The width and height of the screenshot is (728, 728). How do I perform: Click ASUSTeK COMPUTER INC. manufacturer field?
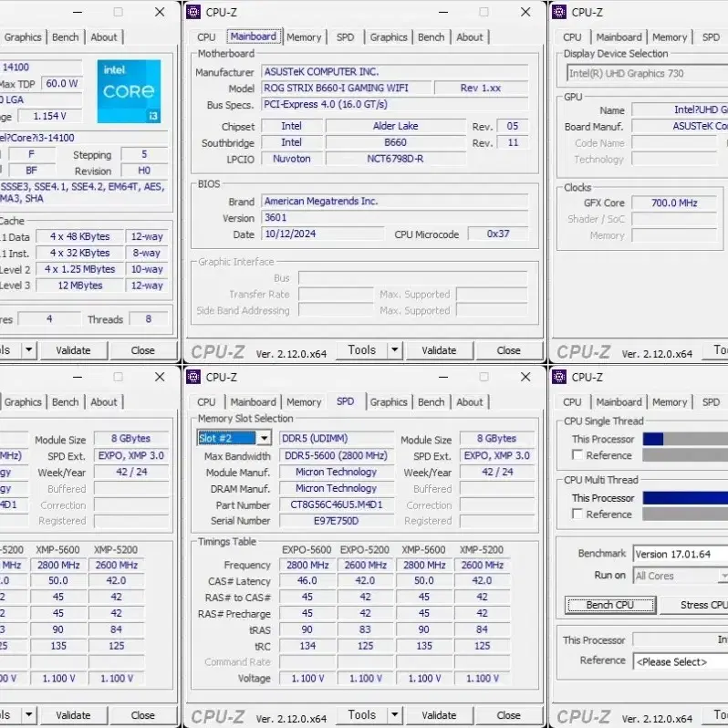click(395, 71)
